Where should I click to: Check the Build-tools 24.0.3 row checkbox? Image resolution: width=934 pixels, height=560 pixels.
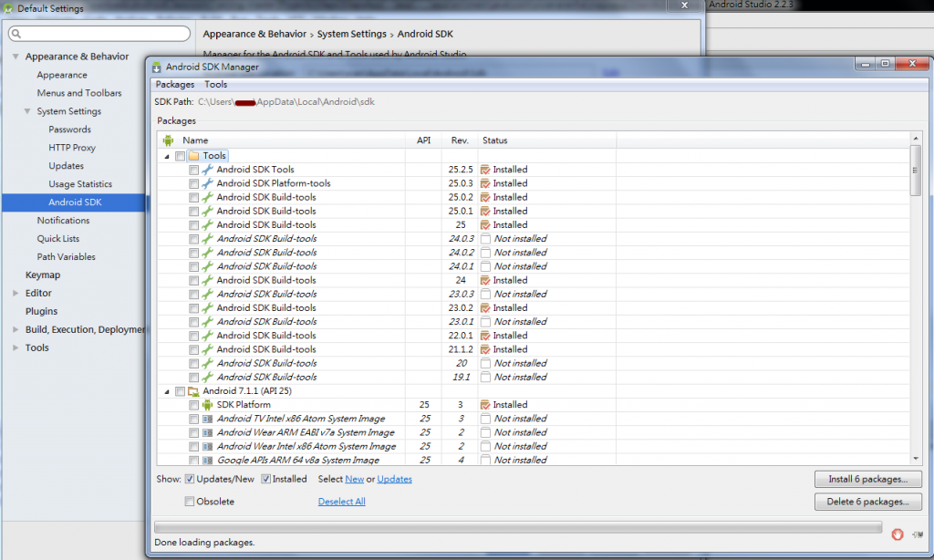193,239
